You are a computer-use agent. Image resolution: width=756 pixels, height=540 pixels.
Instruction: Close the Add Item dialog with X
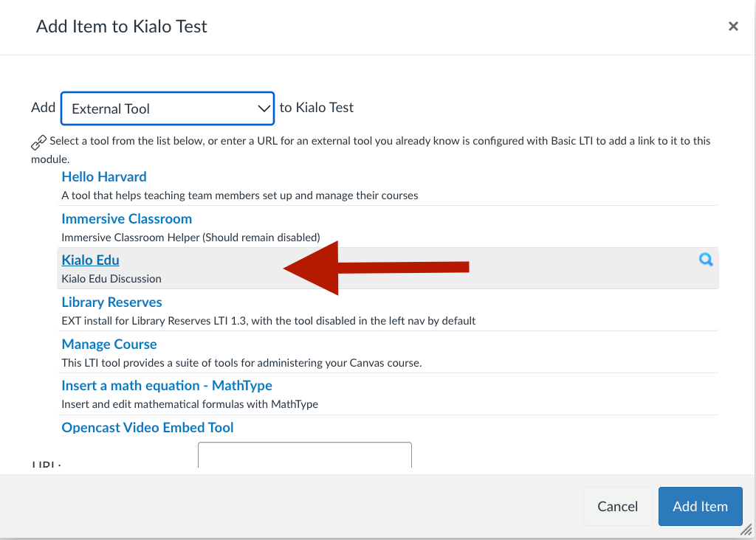pos(733,27)
